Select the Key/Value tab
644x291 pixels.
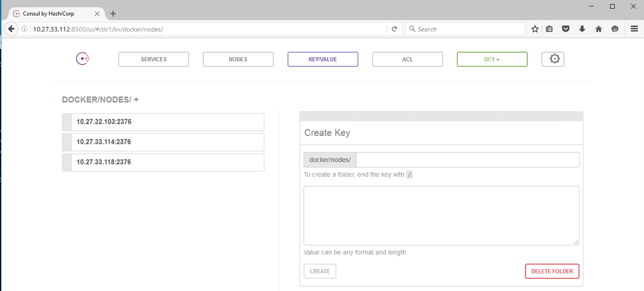click(323, 59)
